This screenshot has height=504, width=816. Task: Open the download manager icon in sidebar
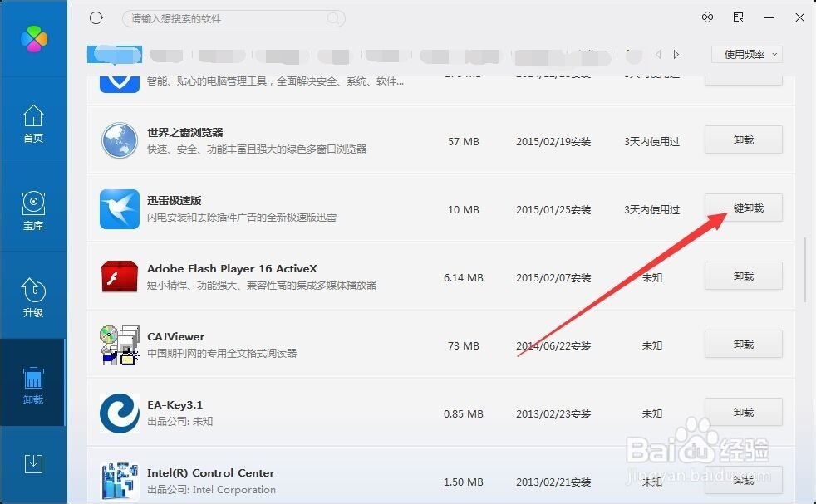(x=33, y=463)
